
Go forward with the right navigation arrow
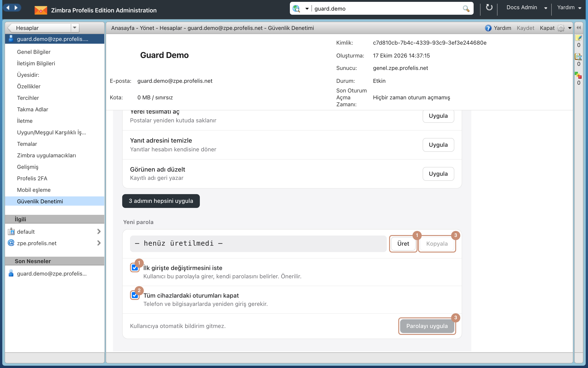coord(16,8)
